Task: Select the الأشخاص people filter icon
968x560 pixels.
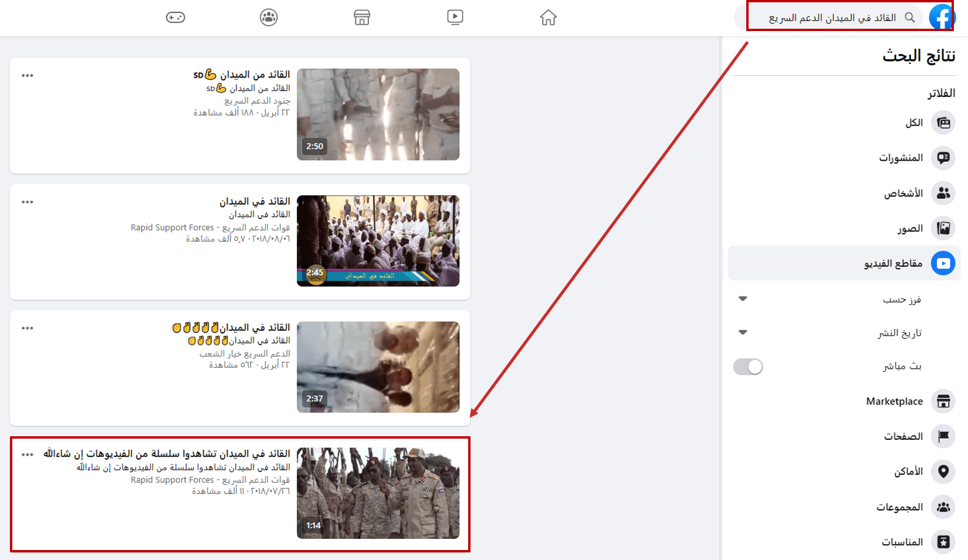Action: pos(943,193)
